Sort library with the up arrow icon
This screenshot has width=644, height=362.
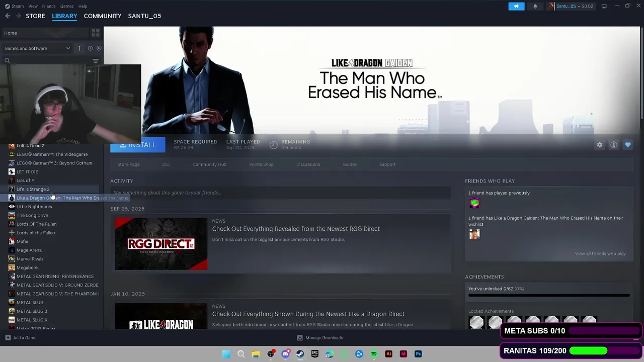pos(79,48)
